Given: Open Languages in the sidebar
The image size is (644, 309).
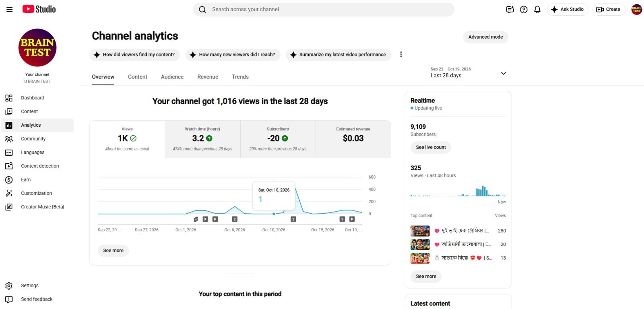Looking at the screenshot, I should point(37,152).
